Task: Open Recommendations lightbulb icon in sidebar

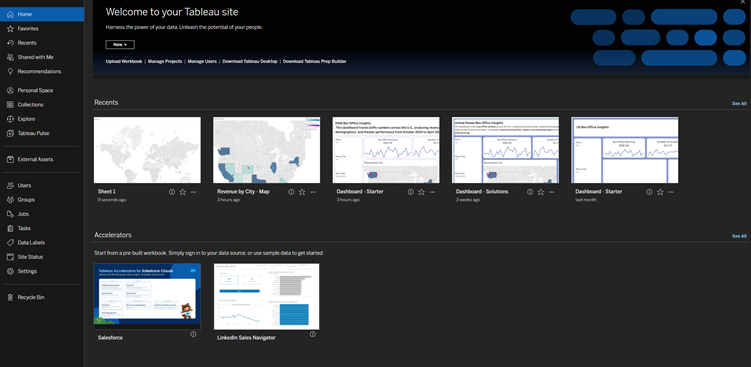Action: click(10, 71)
